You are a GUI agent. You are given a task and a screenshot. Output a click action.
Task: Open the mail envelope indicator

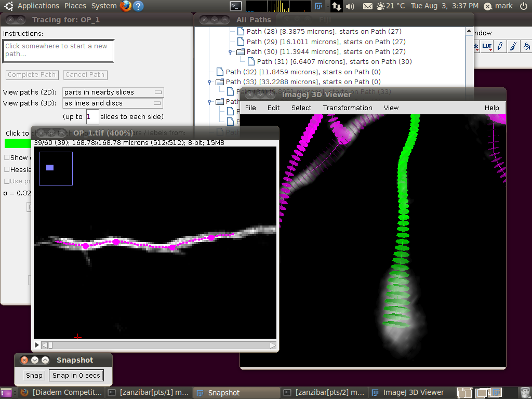pyautogui.click(x=367, y=6)
